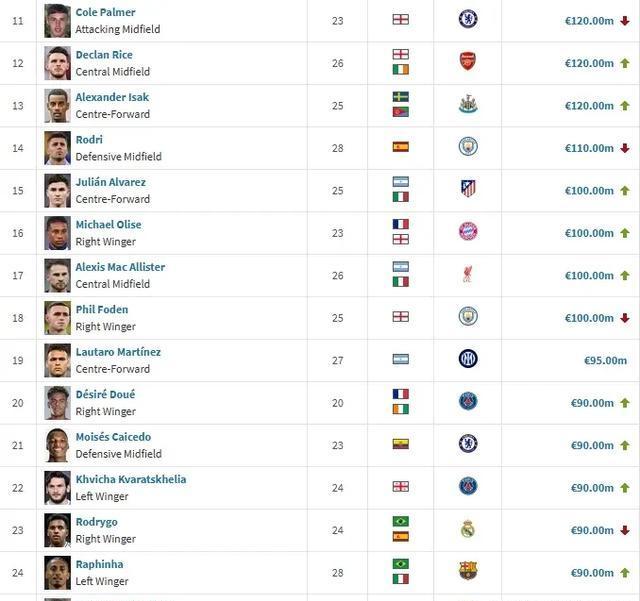Select the Liverpool club crest
Viewport: 640px width, 601px height.
coord(467,274)
